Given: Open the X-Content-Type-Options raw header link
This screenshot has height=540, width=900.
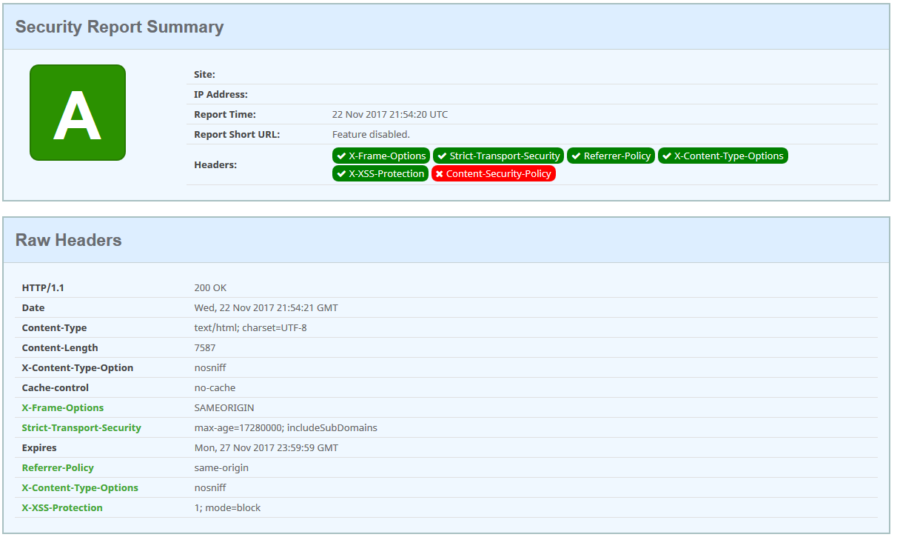Looking at the screenshot, I should point(80,488).
